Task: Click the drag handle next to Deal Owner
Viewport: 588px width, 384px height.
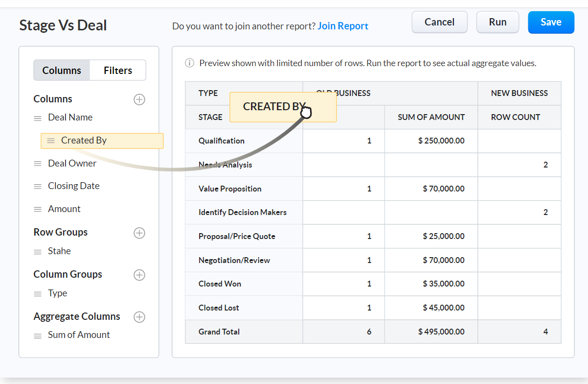Action: click(37, 163)
